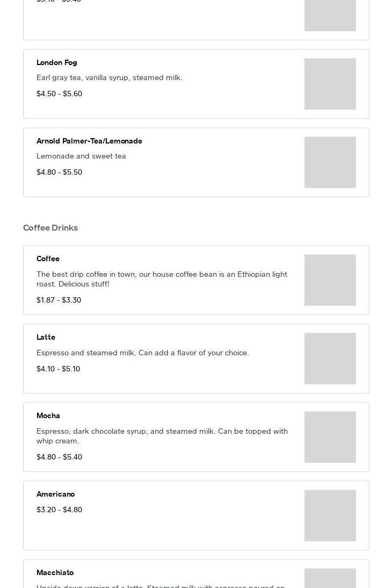Click the thumbnail beside the Ethiopian roast description
The image size is (392, 588).
tap(330, 280)
